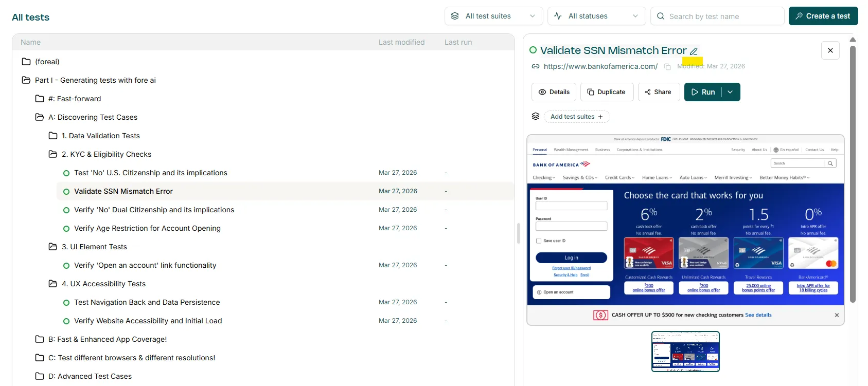This screenshot has width=868, height=386.
Task: Click status circle of Verify Age Restriction row
Action: (x=66, y=229)
